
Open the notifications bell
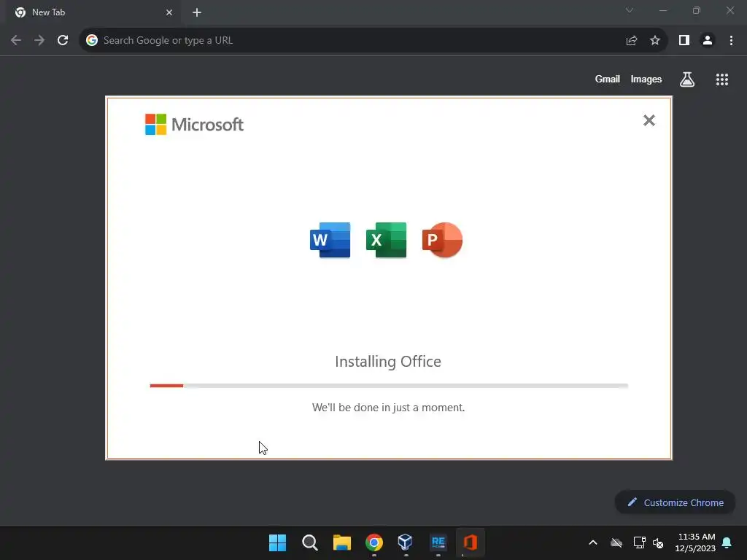pos(727,542)
